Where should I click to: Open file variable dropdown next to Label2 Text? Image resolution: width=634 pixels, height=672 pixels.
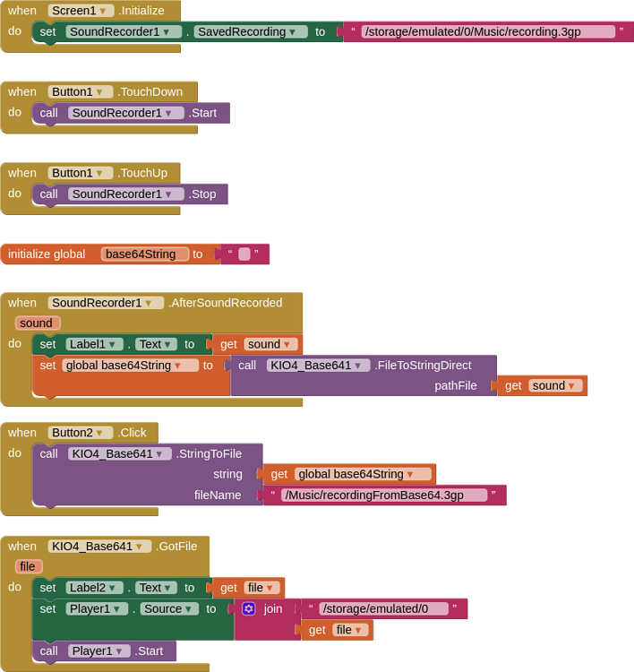click(x=261, y=588)
